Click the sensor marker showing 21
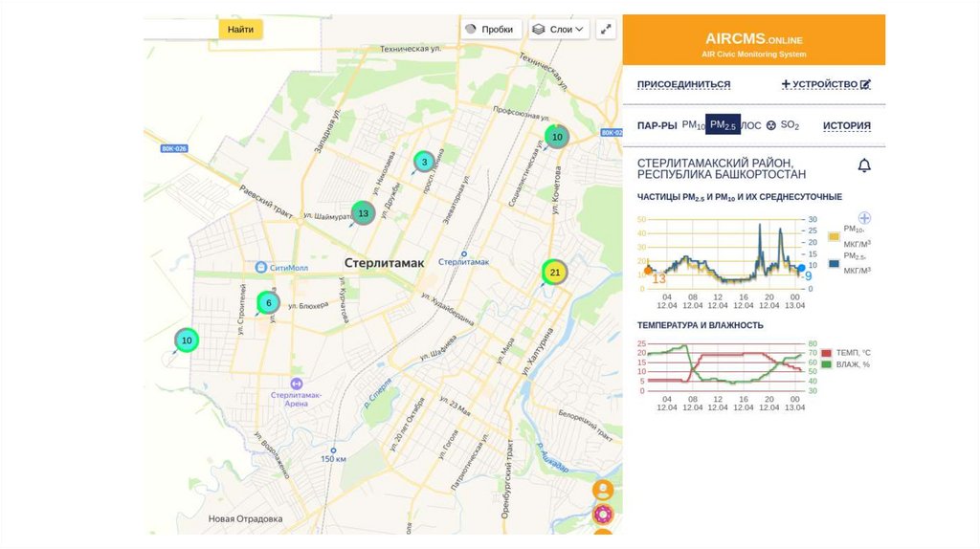 coord(554,273)
